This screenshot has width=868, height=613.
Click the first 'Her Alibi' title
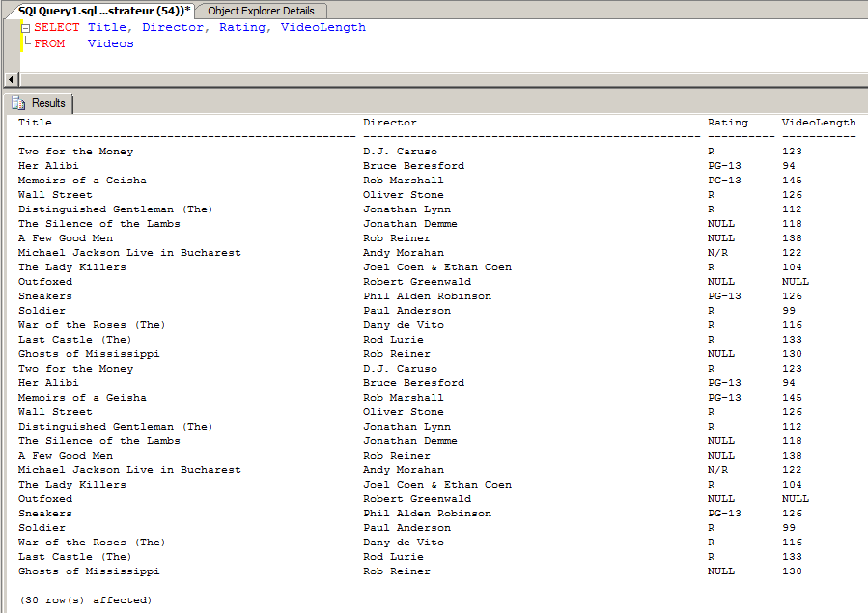tap(48, 165)
